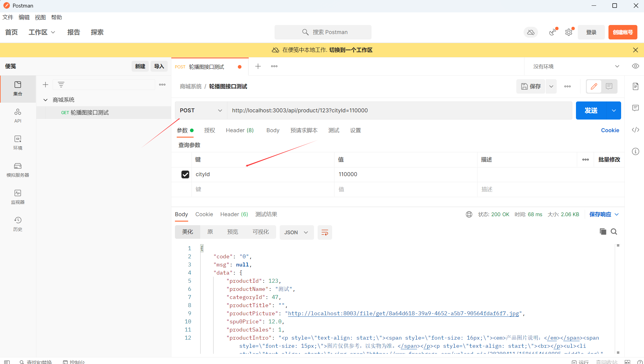Collapse the 商城系统 collection tree

coord(45,100)
